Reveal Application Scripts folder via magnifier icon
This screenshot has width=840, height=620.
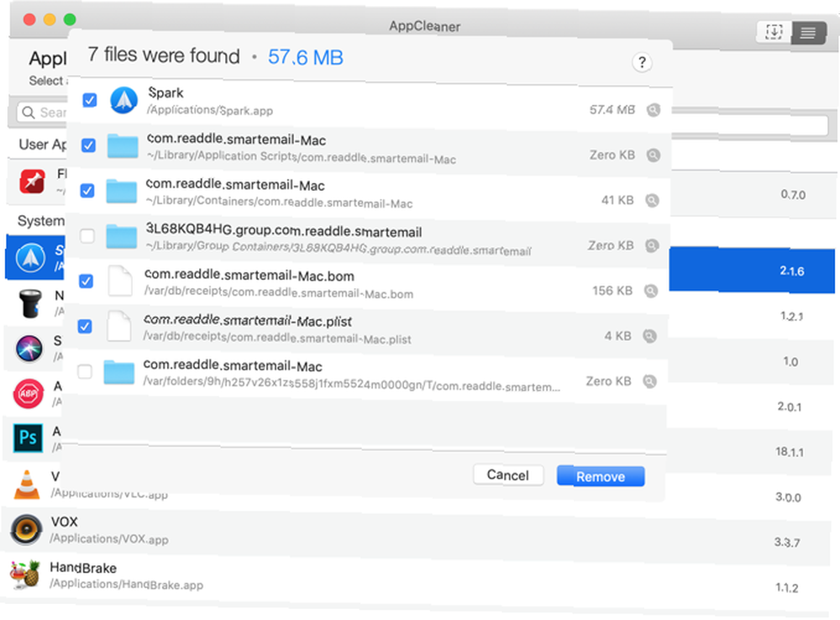coord(653,155)
